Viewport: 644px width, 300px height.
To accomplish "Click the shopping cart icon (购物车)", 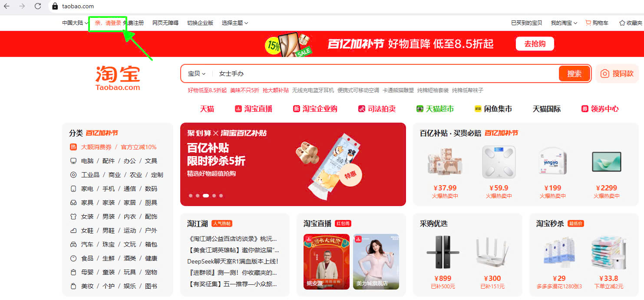I will [588, 23].
